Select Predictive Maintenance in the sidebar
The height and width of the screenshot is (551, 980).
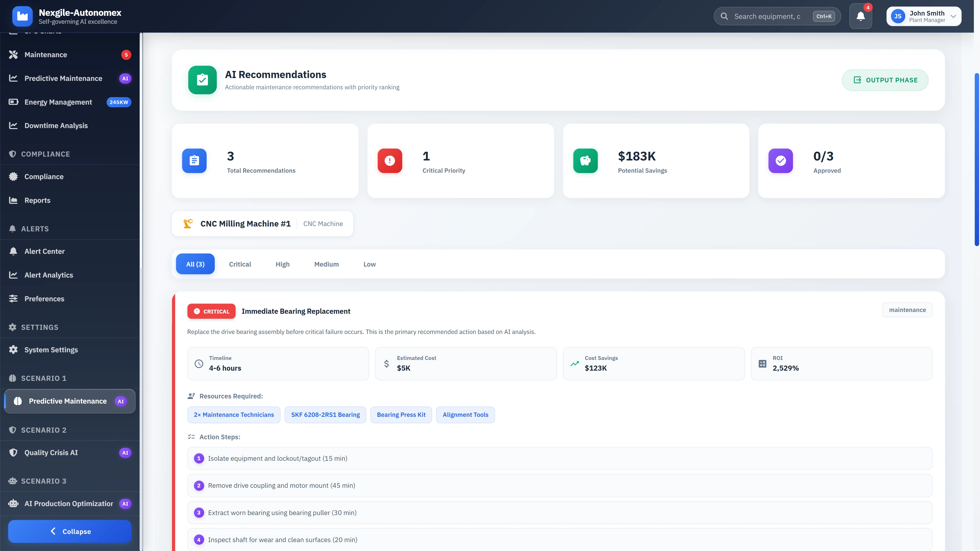pos(63,78)
